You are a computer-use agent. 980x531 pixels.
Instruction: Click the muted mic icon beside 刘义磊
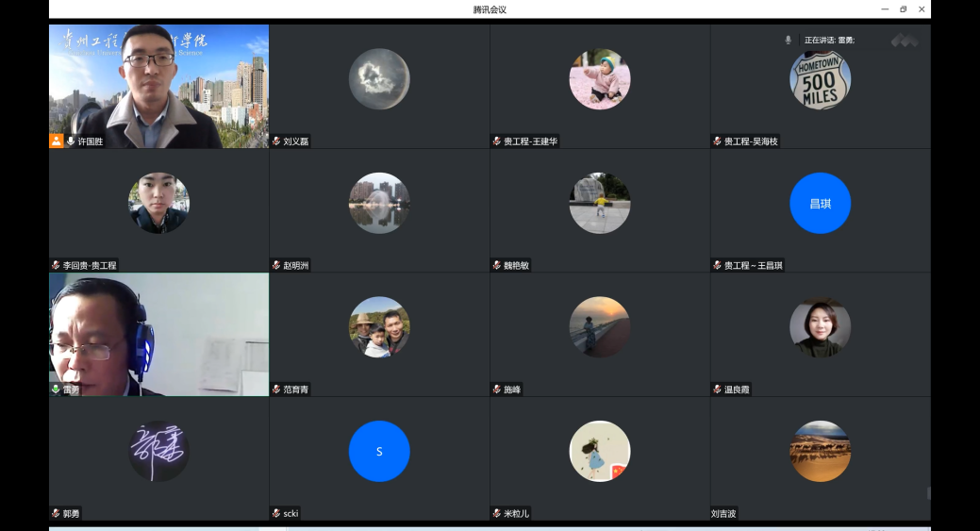click(276, 141)
